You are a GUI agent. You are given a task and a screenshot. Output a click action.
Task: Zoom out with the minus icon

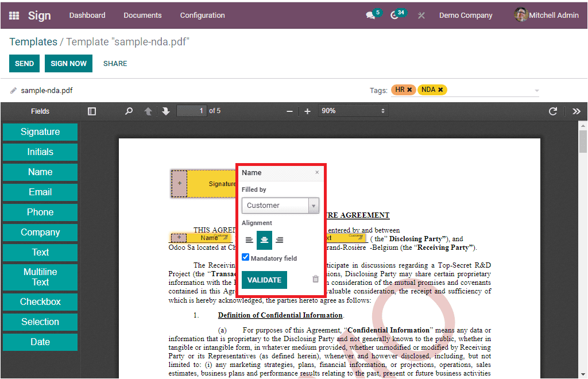point(289,111)
